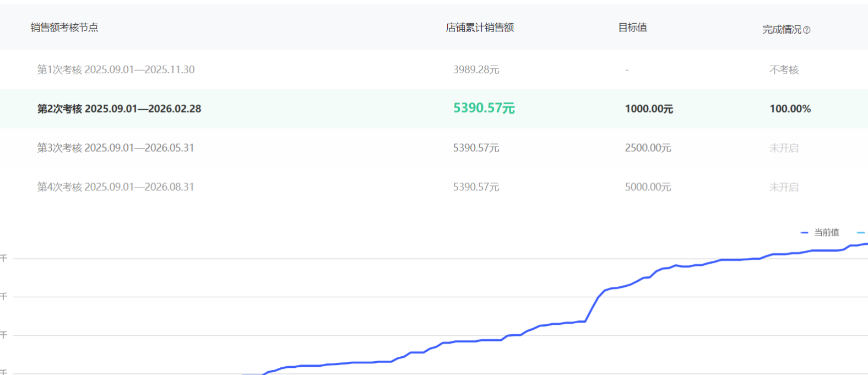
Task: Click the green 5390.57元 sales amount
Action: [x=484, y=108]
